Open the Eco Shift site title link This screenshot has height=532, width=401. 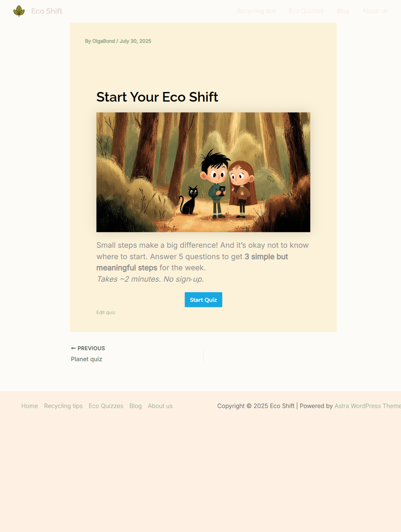47,11
